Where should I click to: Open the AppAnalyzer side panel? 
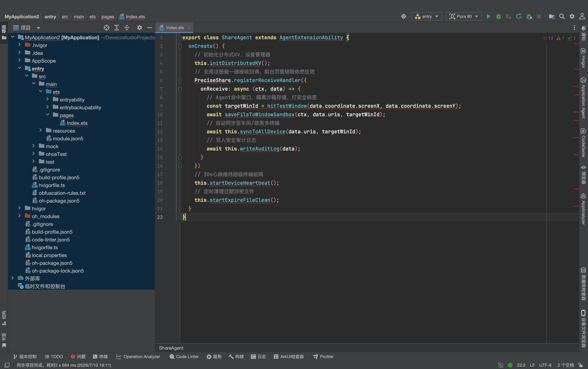tap(584, 209)
